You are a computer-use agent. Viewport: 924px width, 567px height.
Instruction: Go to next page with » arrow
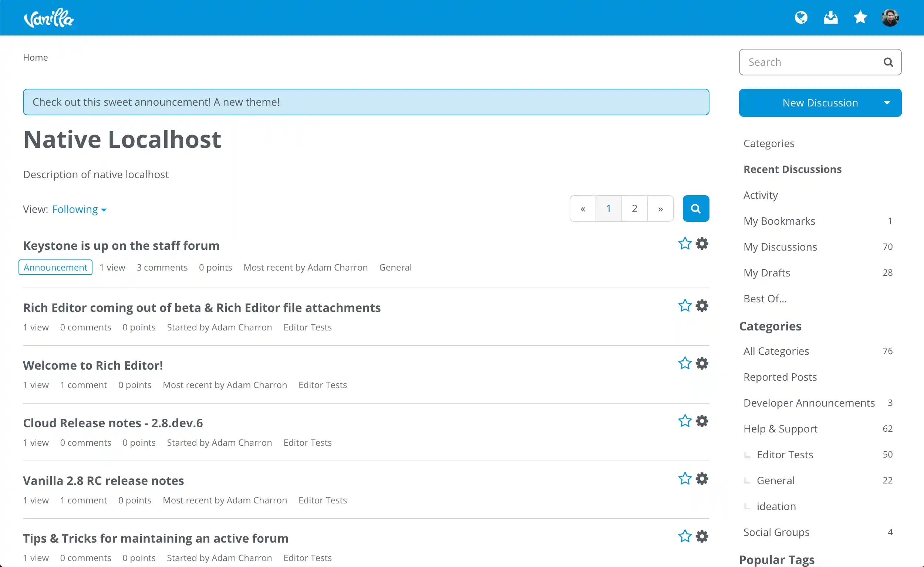660,208
